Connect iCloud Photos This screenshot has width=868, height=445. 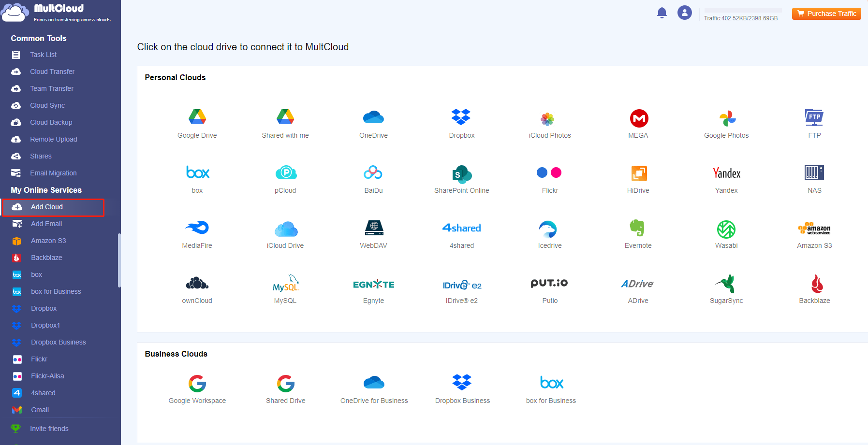pyautogui.click(x=547, y=119)
